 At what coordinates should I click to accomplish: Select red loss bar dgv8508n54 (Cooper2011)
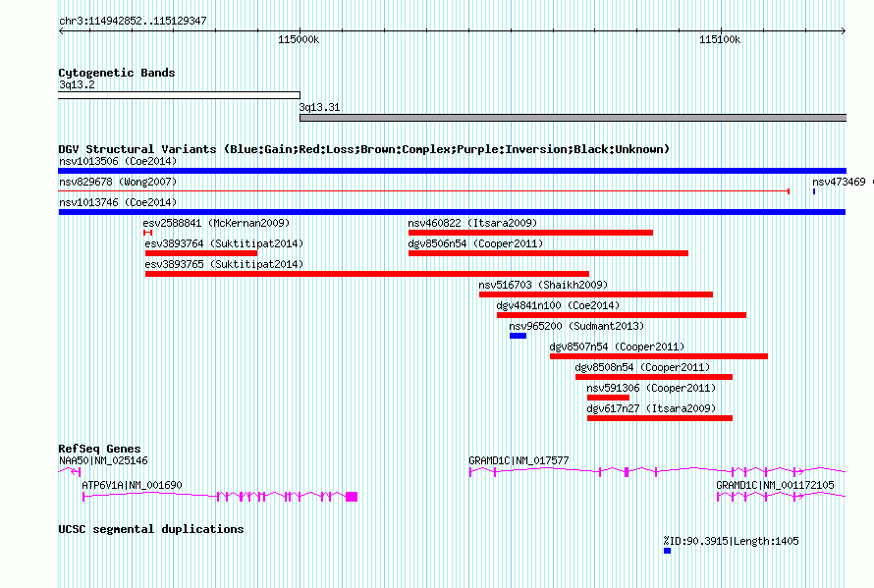click(x=654, y=377)
